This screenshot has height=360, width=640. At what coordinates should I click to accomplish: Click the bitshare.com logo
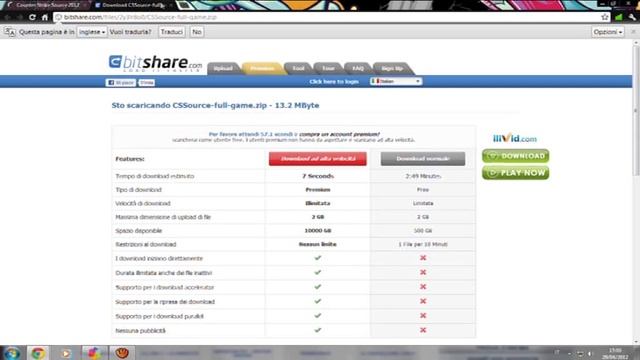[x=155, y=63]
